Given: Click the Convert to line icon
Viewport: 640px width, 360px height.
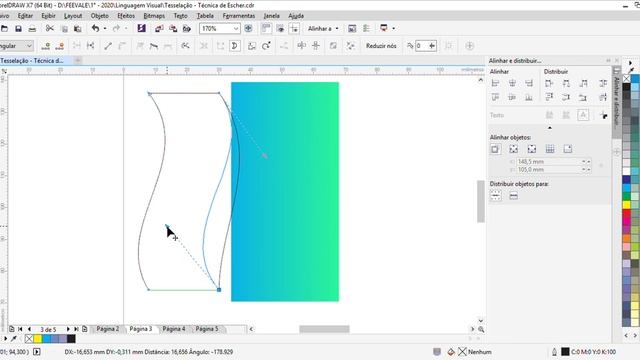Looking at the screenshot, I should [108, 46].
